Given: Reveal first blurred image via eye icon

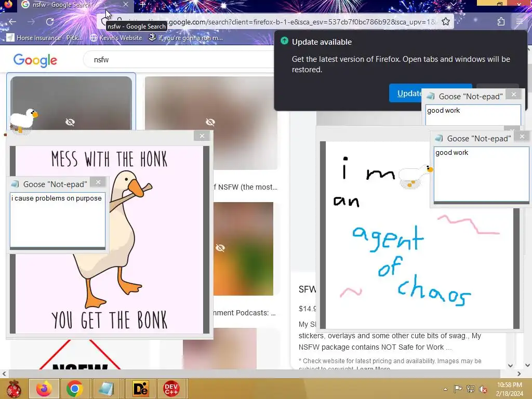Looking at the screenshot, I should tap(70, 122).
